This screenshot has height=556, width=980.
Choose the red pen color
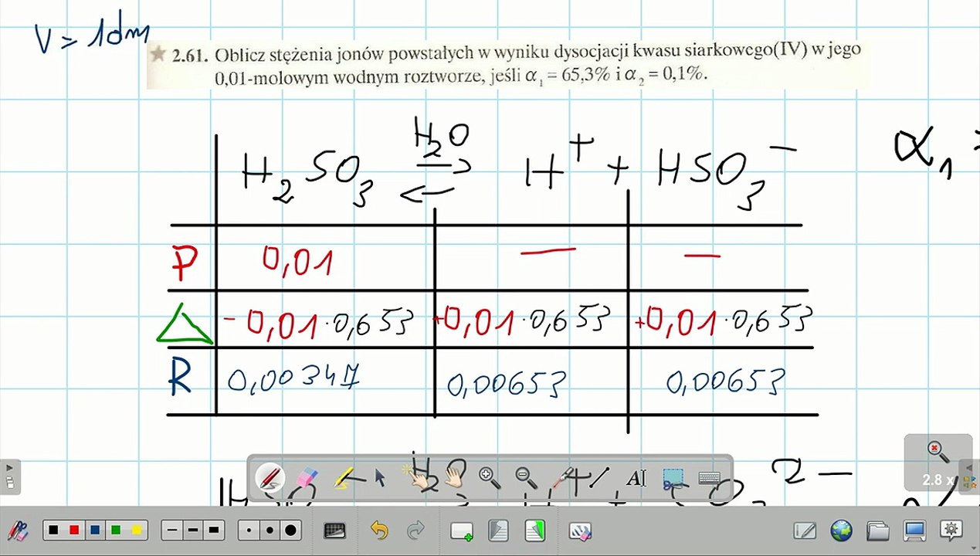75,531
